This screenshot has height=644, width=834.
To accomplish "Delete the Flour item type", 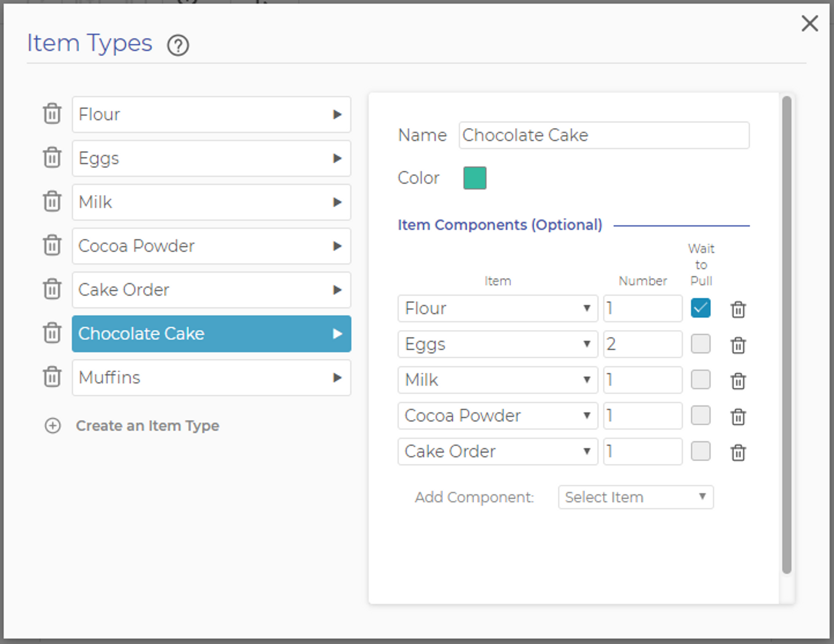I will pyautogui.click(x=52, y=114).
